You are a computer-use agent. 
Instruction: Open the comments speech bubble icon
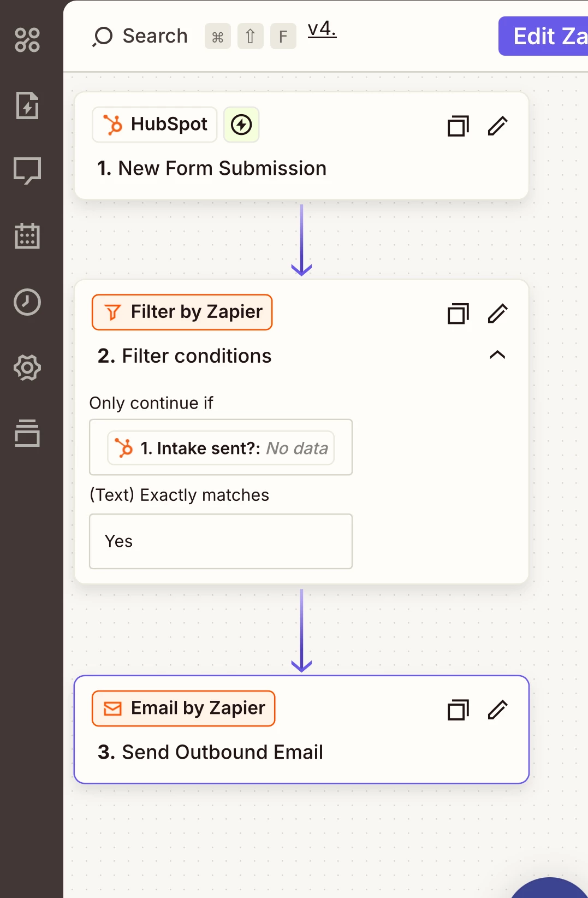[27, 171]
